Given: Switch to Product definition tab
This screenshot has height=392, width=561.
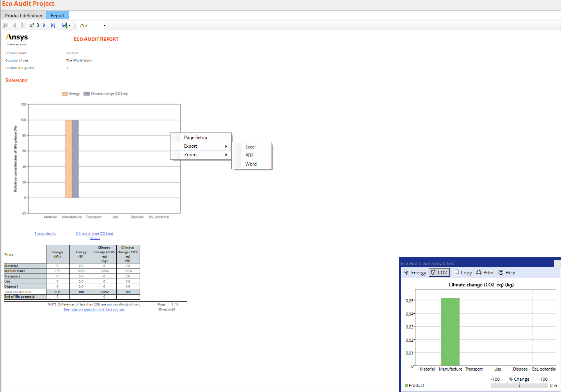Looking at the screenshot, I should point(23,16).
